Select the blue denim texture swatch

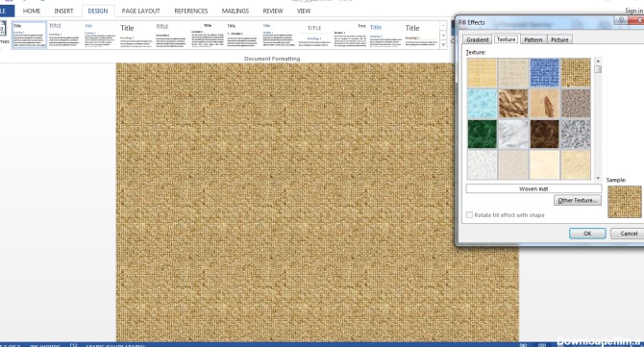[x=544, y=72]
